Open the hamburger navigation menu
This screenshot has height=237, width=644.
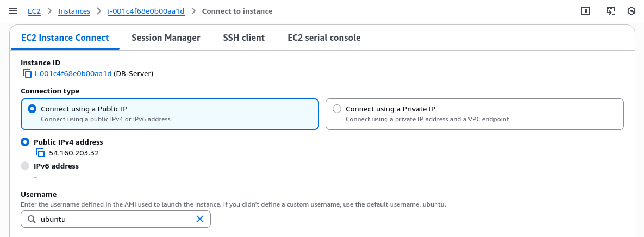coord(13,11)
